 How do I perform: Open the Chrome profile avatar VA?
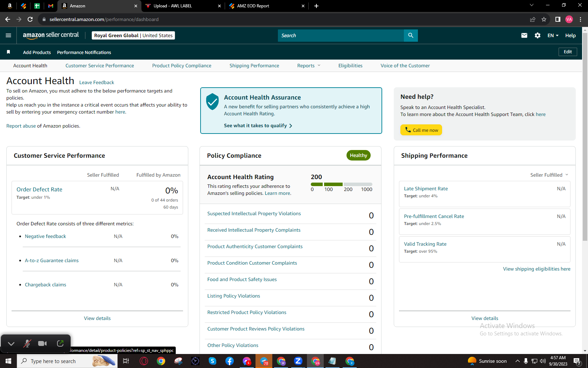tap(569, 19)
